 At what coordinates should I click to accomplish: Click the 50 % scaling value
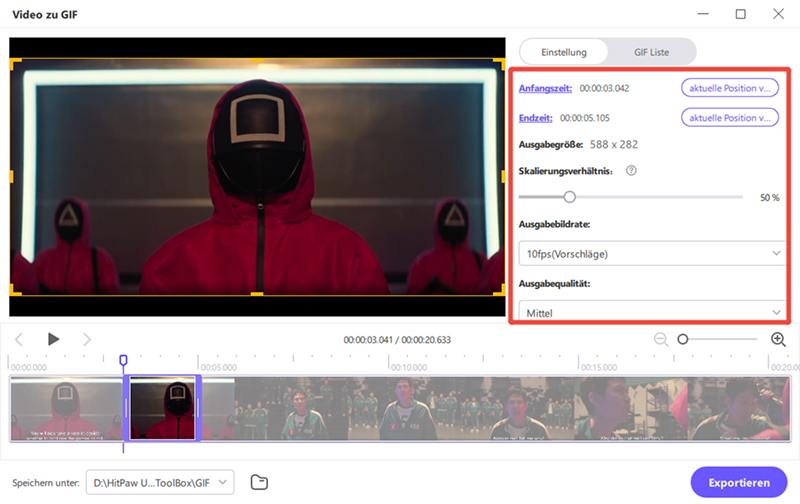pyautogui.click(x=770, y=197)
